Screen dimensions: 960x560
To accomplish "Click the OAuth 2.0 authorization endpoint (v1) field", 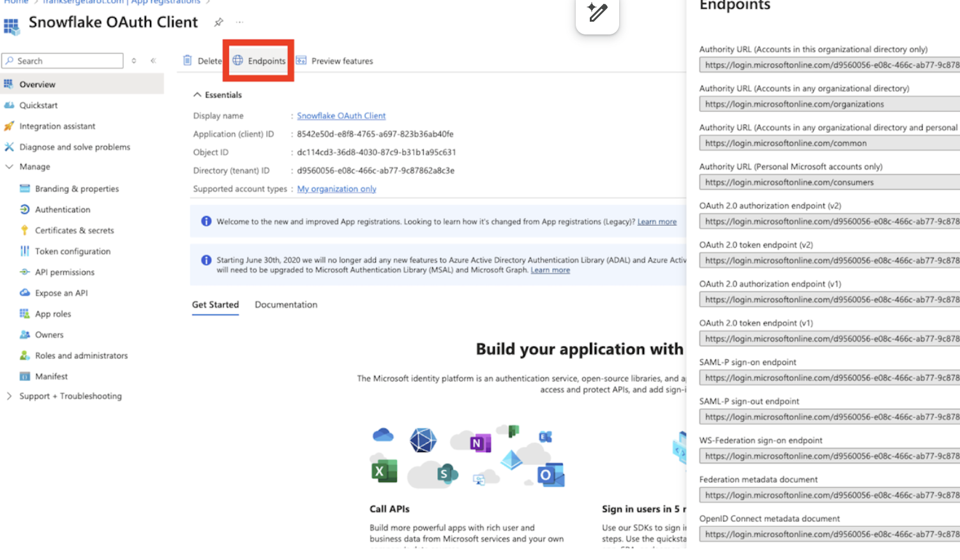I will click(829, 299).
